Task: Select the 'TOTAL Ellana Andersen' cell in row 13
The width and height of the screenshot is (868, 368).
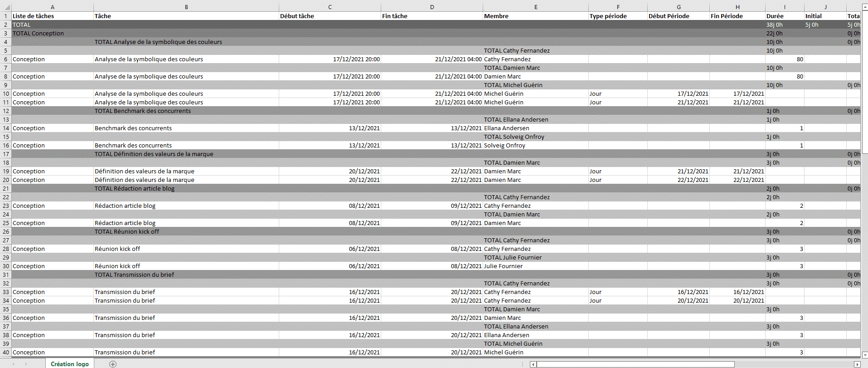Action: click(x=536, y=119)
